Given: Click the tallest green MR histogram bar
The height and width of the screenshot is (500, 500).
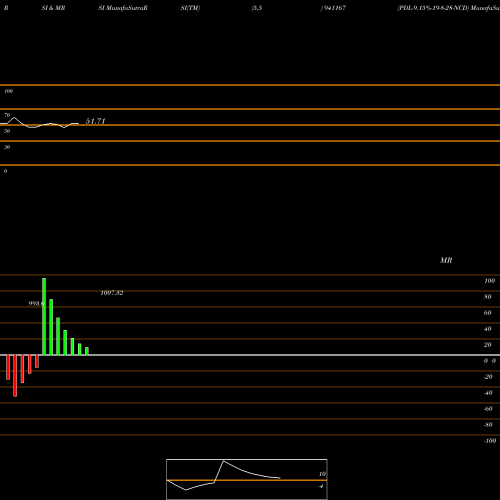Looking at the screenshot, I should point(44,316).
